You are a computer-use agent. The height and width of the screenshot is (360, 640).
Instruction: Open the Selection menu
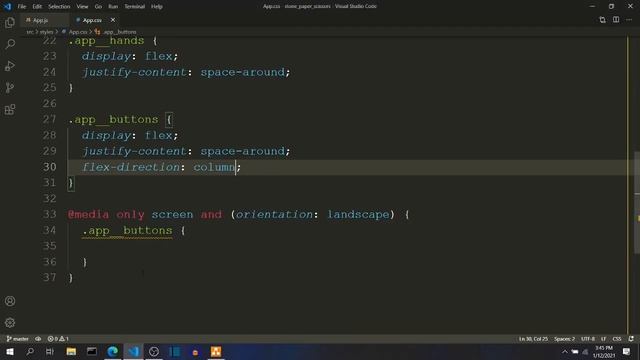pyautogui.click(x=59, y=7)
